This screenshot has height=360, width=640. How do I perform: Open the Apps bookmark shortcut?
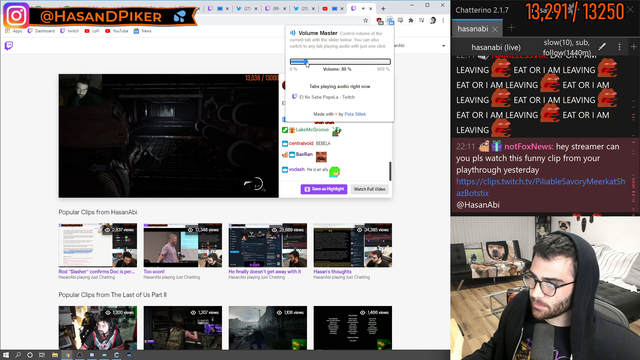pyautogui.click(x=13, y=31)
